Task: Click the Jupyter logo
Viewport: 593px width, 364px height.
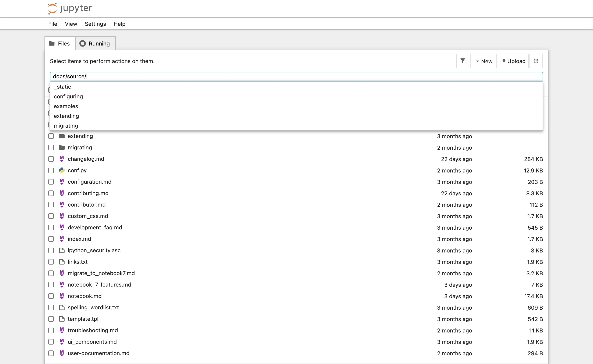Action: pos(70,8)
